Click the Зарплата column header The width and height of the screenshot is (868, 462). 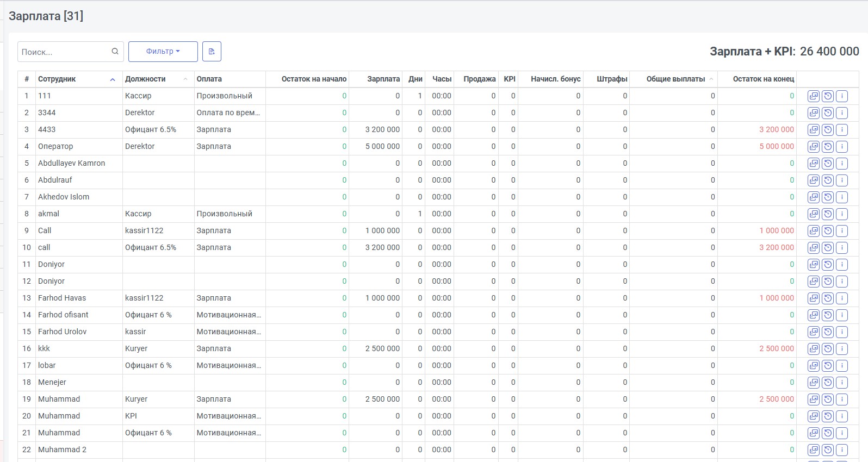coord(383,79)
